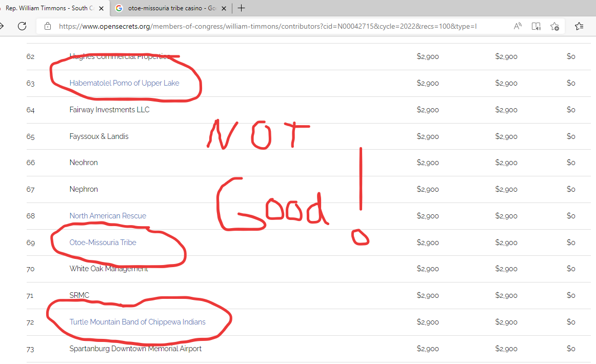Open Otoe-Missouria Tribe link
The image size is (596, 364).
pos(103,242)
